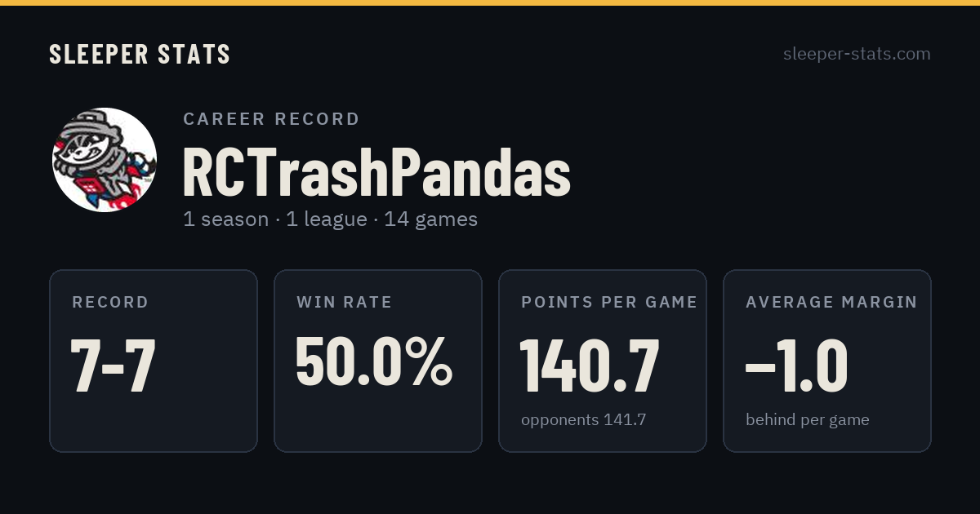
Task: Click the 50.0% percentage value
Action: pyautogui.click(x=374, y=361)
